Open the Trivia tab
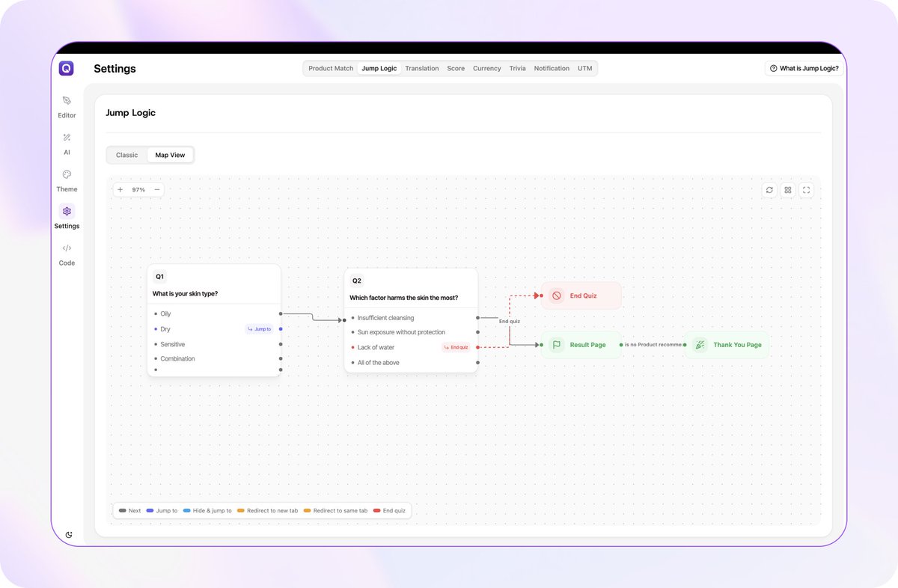 click(x=518, y=68)
